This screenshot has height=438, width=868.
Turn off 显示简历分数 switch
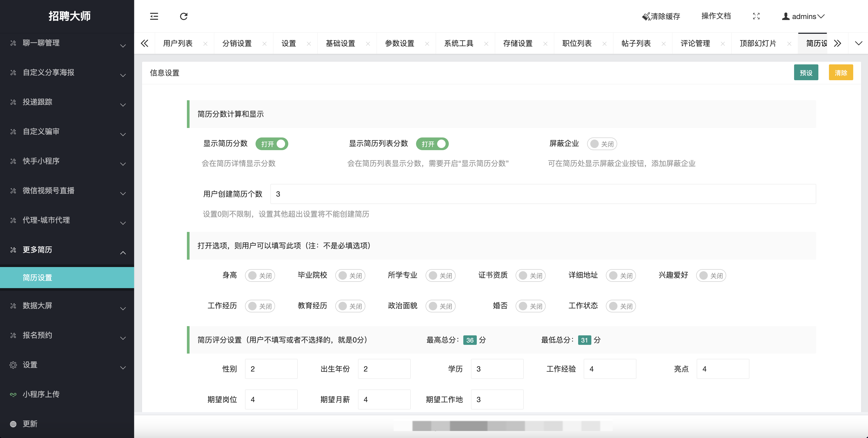tap(272, 144)
